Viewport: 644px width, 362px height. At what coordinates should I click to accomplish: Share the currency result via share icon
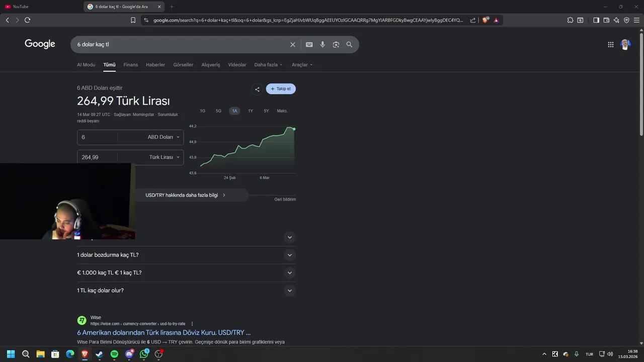click(x=257, y=89)
